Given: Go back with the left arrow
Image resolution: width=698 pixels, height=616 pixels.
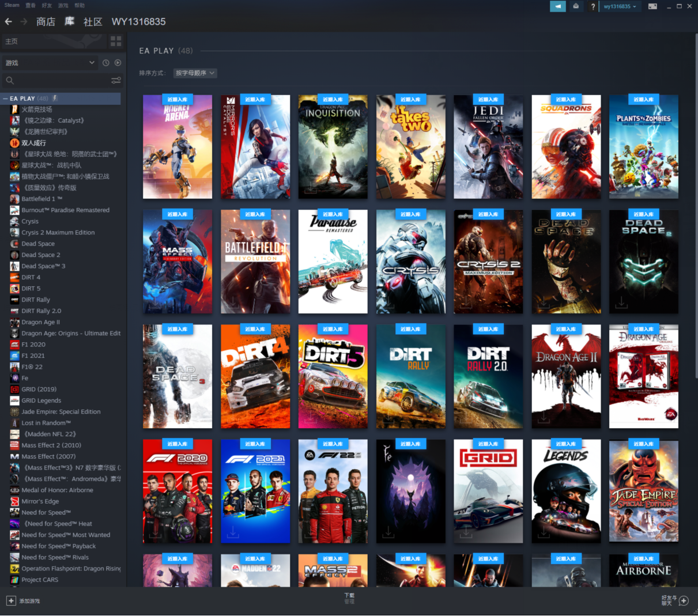Looking at the screenshot, I should 8,21.
